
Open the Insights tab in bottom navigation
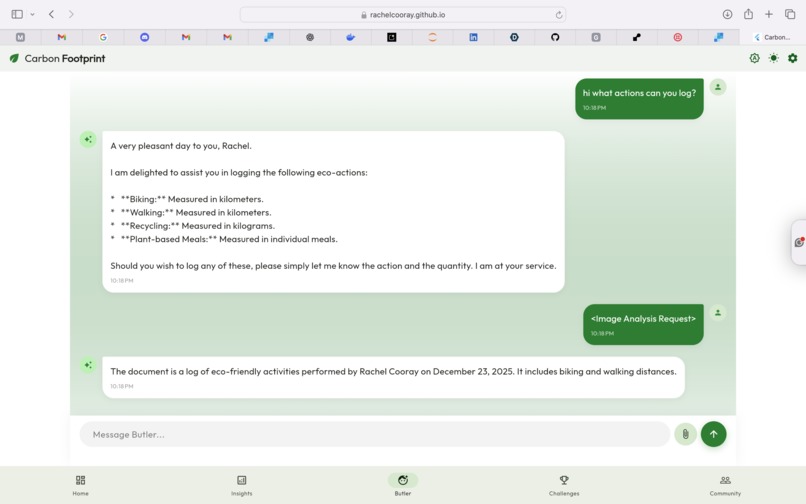coord(242,485)
